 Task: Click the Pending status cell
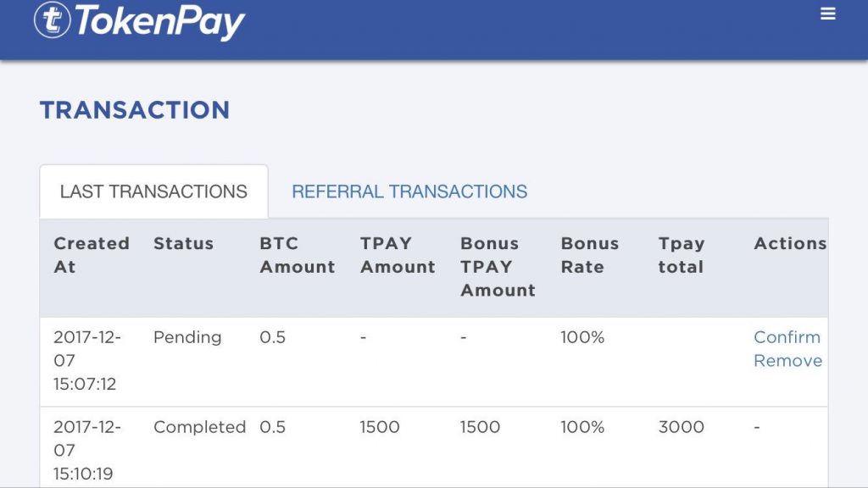pyautogui.click(x=187, y=337)
